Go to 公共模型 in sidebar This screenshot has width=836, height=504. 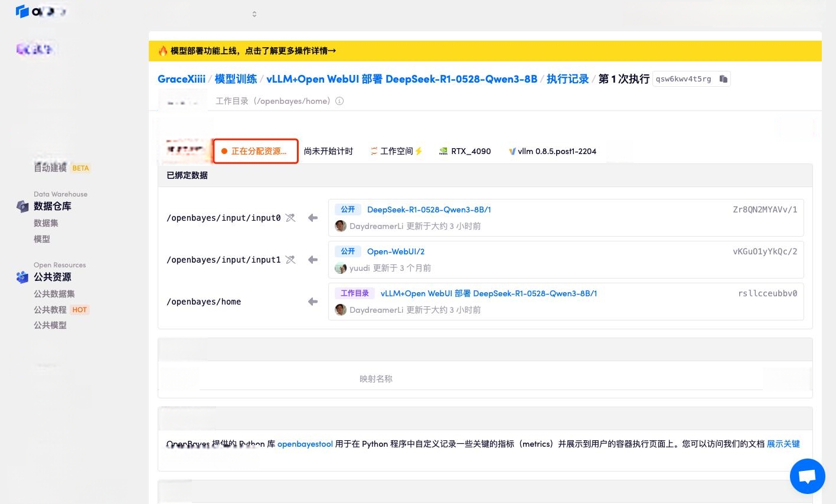click(x=50, y=325)
